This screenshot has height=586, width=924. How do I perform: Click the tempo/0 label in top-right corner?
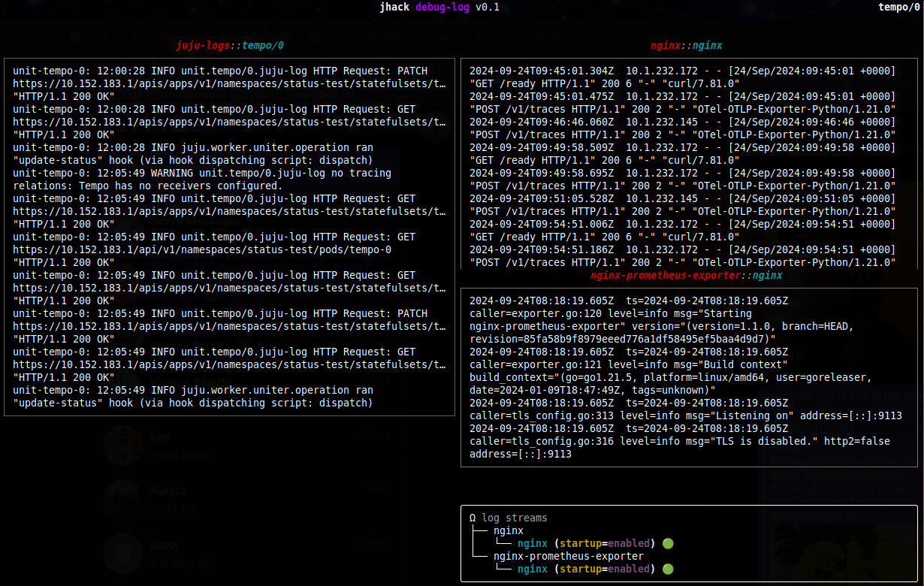tap(898, 7)
